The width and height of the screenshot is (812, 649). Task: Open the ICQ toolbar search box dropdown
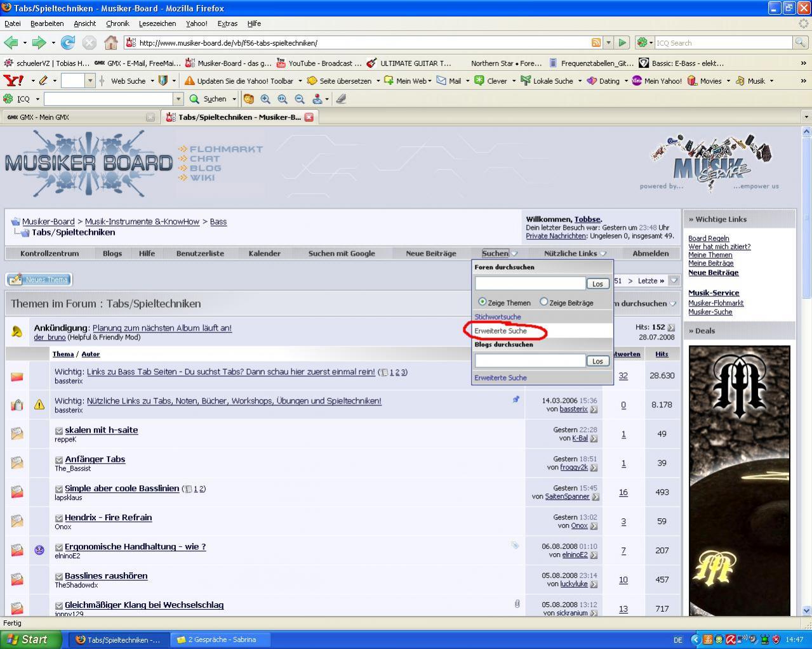point(178,99)
